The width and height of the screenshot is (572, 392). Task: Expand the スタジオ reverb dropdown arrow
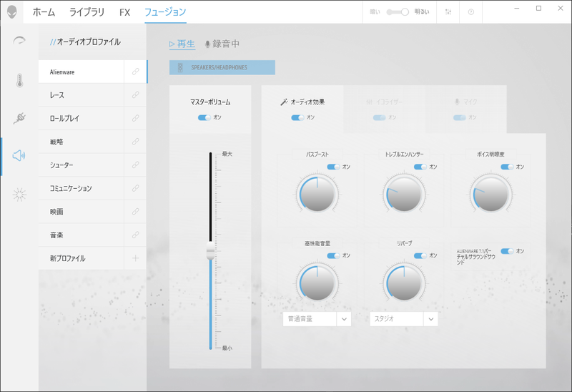coord(431,319)
